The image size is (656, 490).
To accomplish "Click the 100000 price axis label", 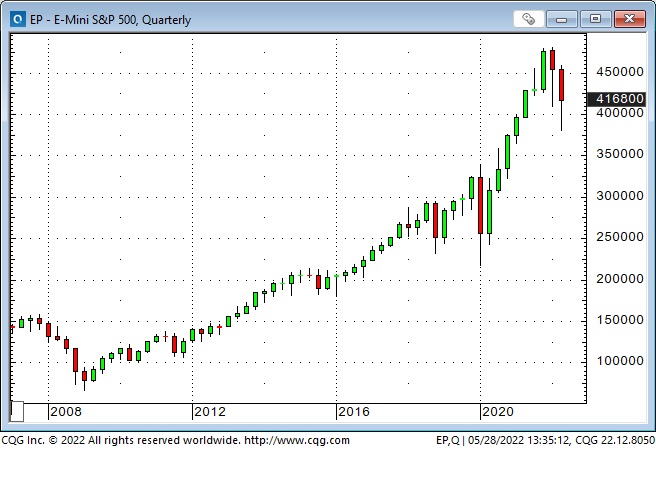I will (620, 361).
